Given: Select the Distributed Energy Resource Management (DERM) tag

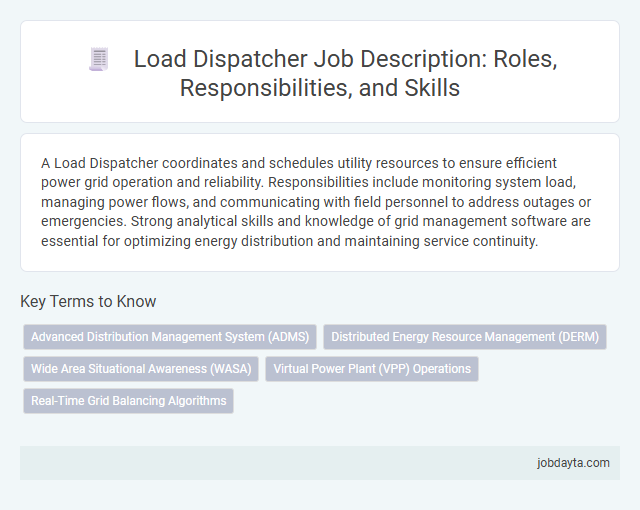Looking at the screenshot, I should tap(465, 337).
